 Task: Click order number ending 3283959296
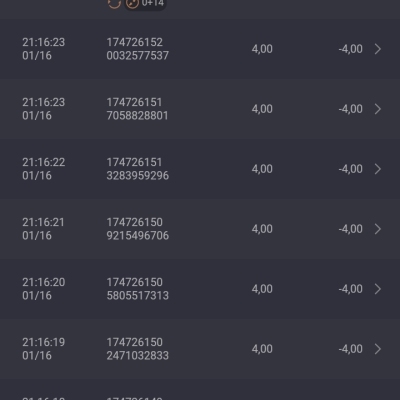(138, 169)
